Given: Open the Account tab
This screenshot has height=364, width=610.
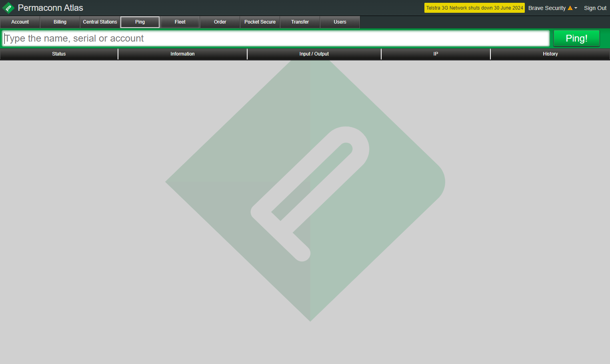Looking at the screenshot, I should click(20, 22).
